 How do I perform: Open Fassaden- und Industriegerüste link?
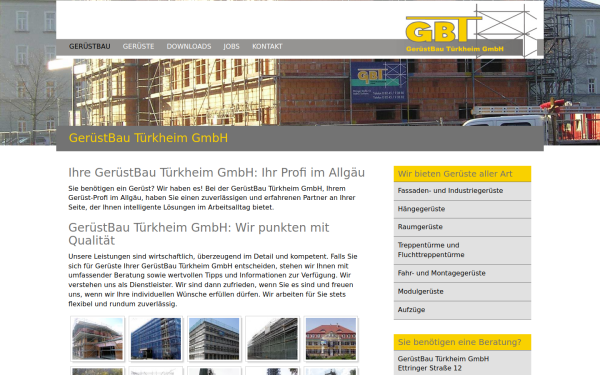[x=462, y=191]
